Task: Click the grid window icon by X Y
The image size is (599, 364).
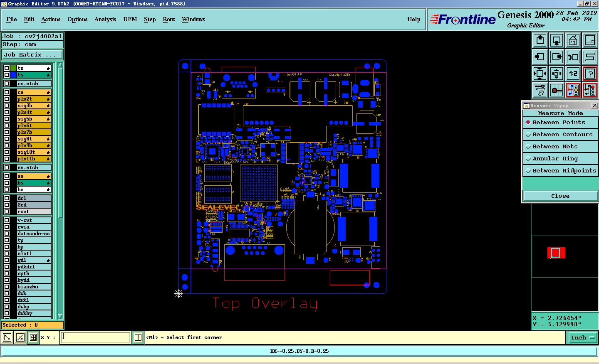Action: (33, 337)
